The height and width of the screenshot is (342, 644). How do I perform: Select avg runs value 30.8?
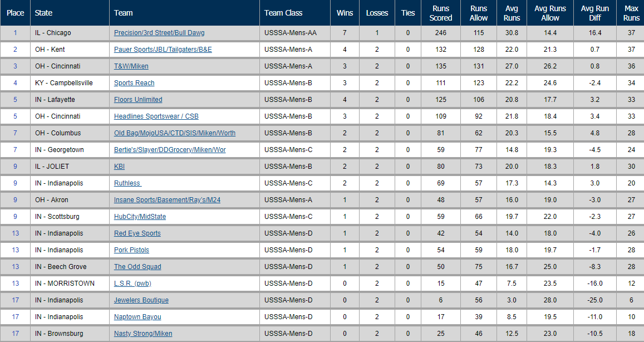(512, 33)
